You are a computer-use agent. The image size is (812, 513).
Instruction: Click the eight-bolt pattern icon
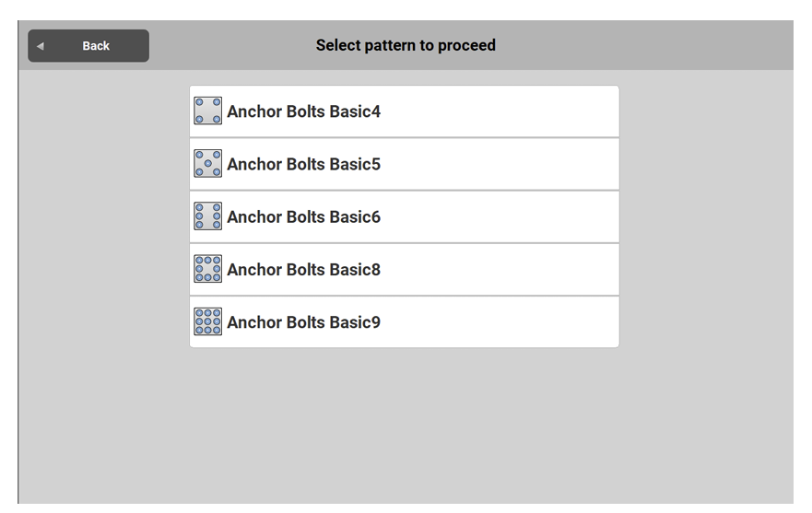pyautogui.click(x=207, y=269)
